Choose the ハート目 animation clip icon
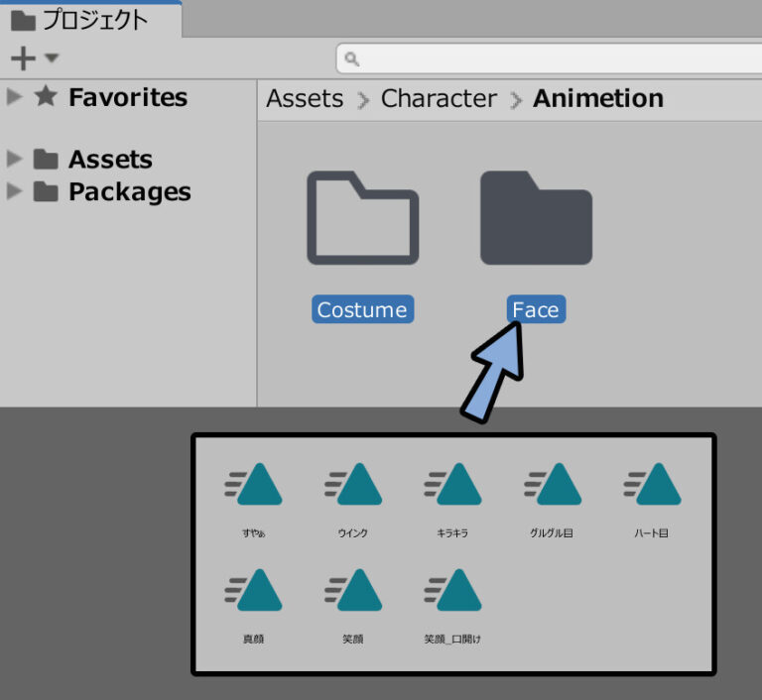 652,485
